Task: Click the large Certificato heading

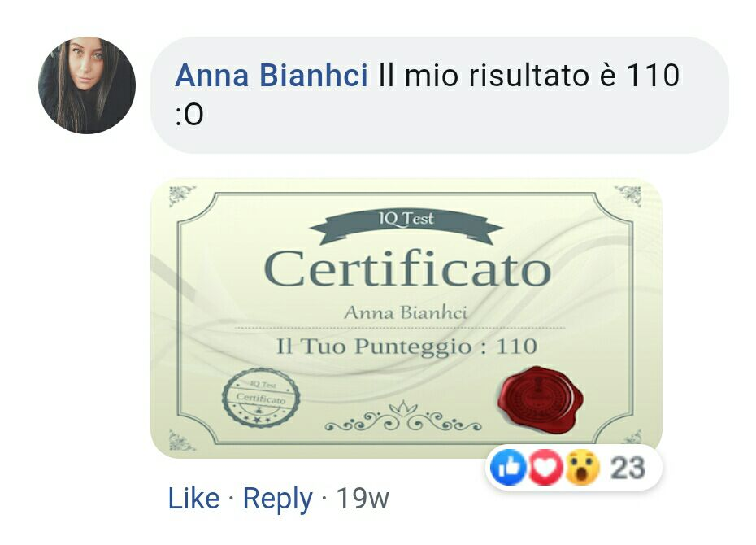Action: click(x=407, y=269)
